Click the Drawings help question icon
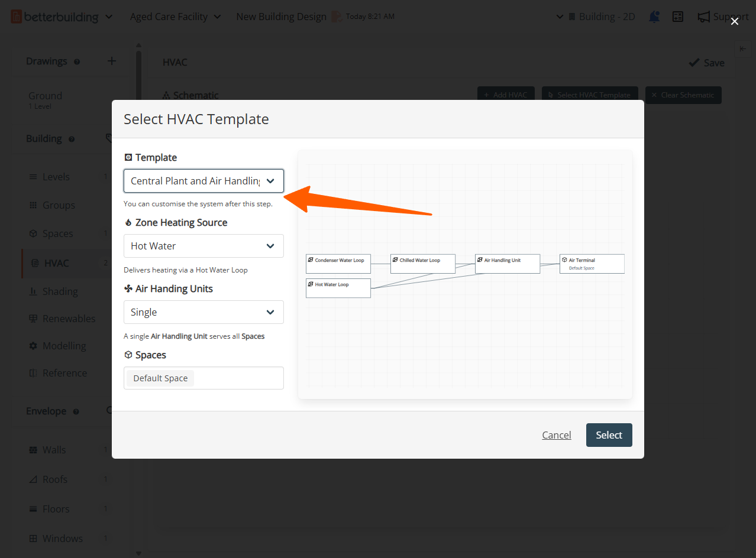 [x=77, y=61]
